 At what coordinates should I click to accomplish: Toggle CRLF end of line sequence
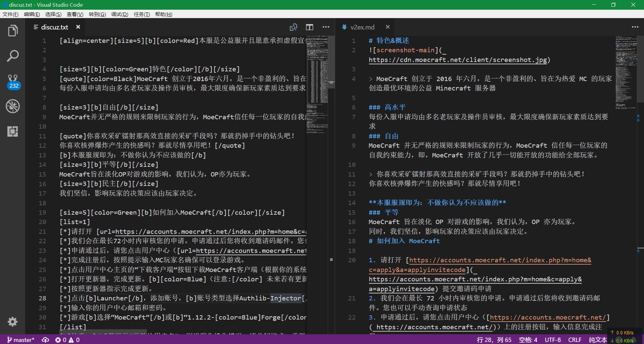pos(575,340)
